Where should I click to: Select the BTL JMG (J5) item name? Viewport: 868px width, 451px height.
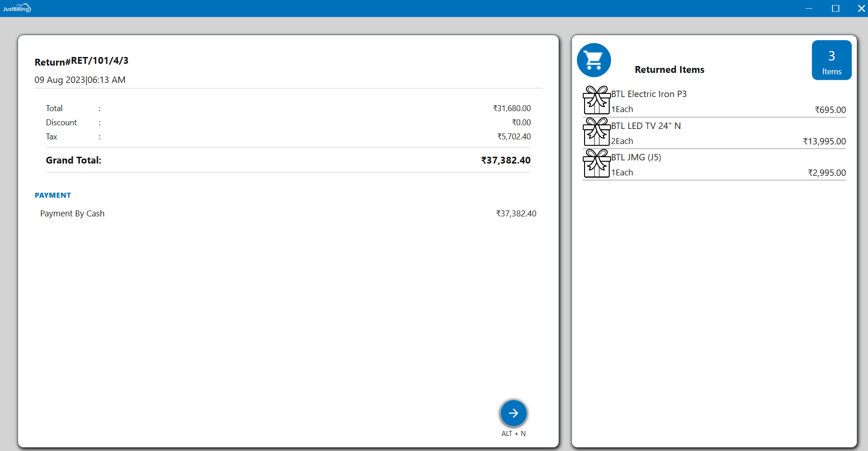click(x=636, y=157)
